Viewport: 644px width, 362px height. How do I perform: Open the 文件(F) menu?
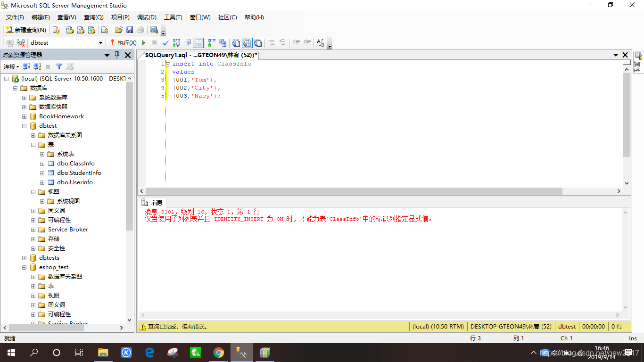(15, 17)
